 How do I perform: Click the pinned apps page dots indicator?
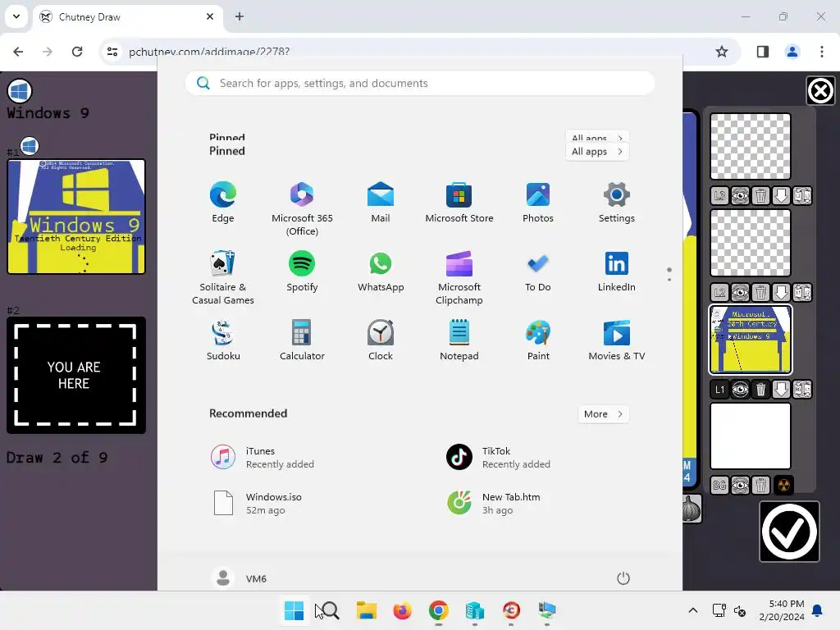tap(669, 274)
